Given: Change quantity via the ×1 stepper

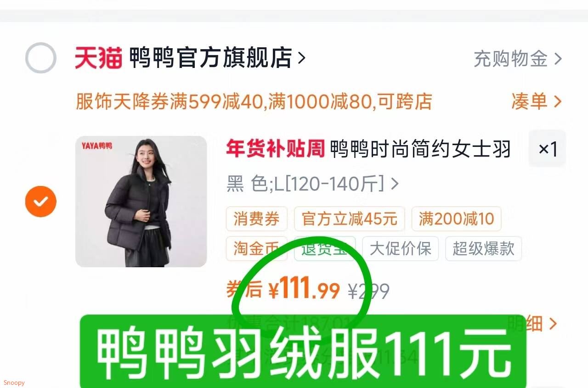Looking at the screenshot, I should tap(548, 149).
